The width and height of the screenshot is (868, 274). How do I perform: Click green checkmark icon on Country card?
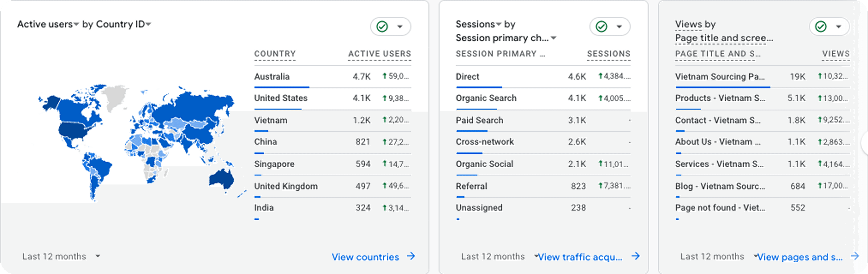[382, 26]
